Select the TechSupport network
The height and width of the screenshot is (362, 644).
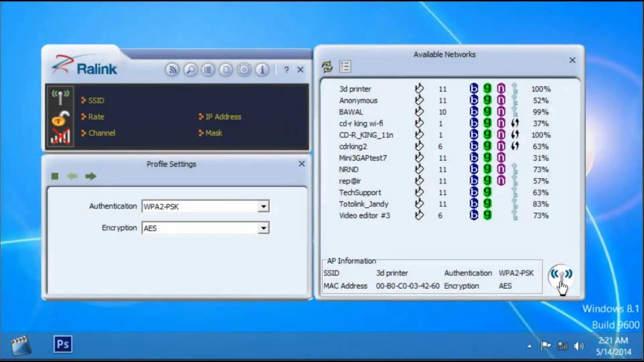[x=360, y=193]
